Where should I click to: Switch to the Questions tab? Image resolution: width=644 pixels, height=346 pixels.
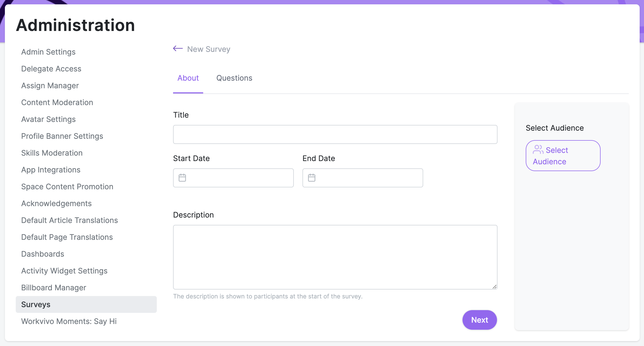pyautogui.click(x=234, y=78)
